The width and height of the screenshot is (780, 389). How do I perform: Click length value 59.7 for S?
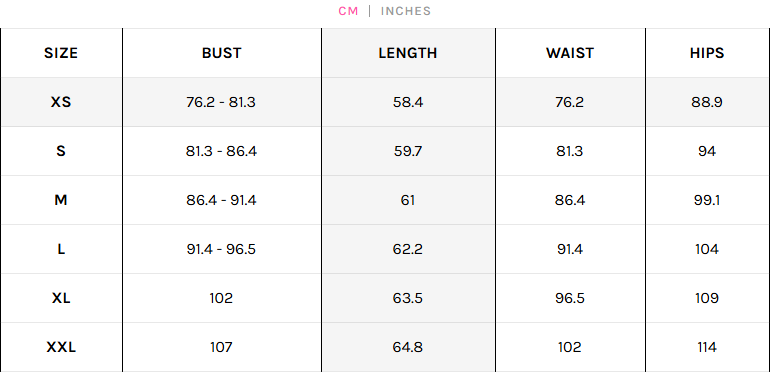408,151
